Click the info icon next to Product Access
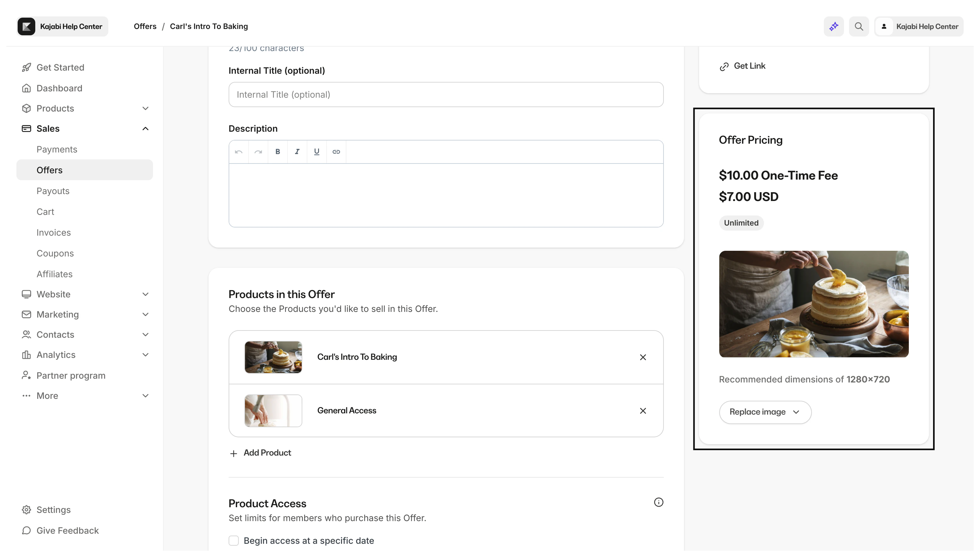Screen dimensions: 980x557 [x=658, y=502]
